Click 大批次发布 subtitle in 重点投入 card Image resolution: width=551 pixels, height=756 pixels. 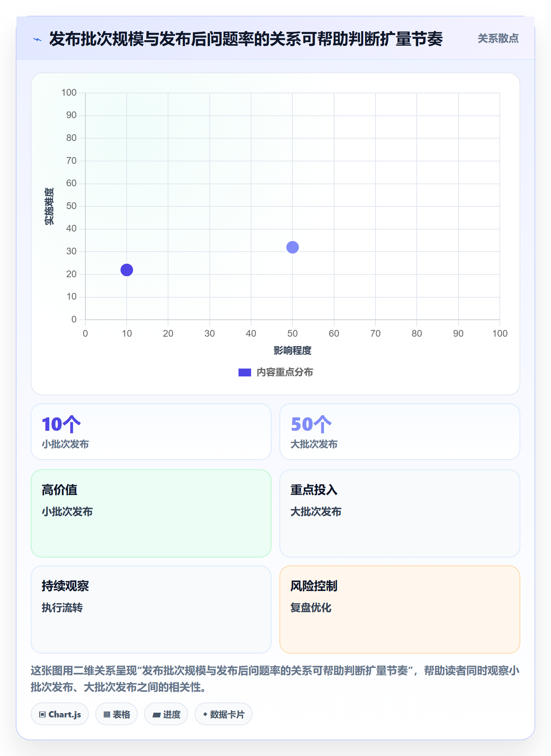tap(316, 511)
